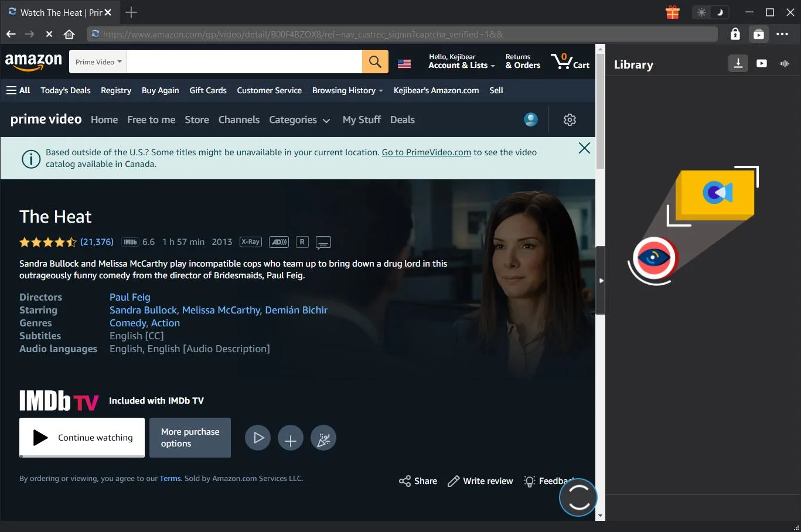Click the Amazon search input field

244,62
